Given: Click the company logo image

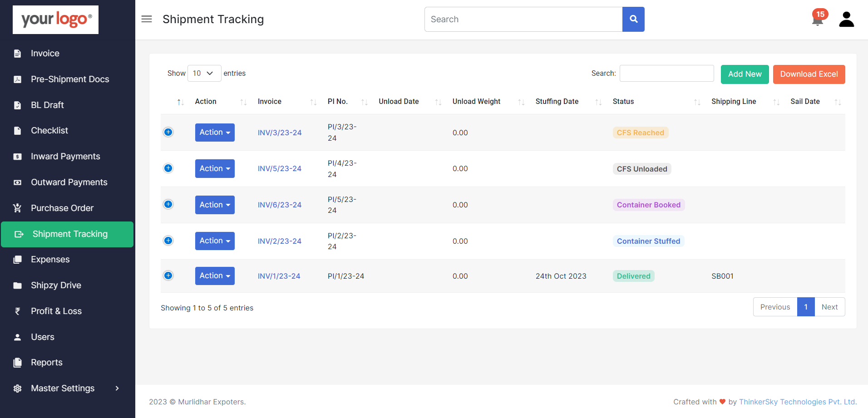Looking at the screenshot, I should click(55, 20).
